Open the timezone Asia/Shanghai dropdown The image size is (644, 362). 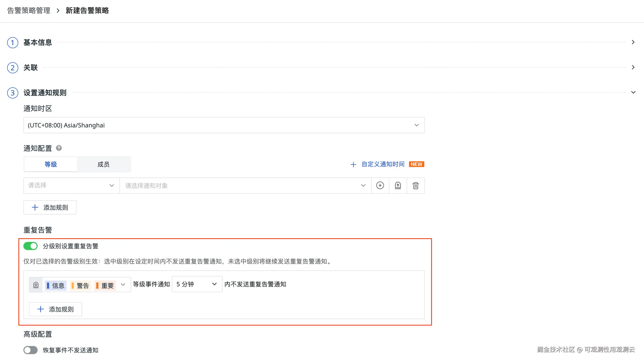(x=224, y=125)
